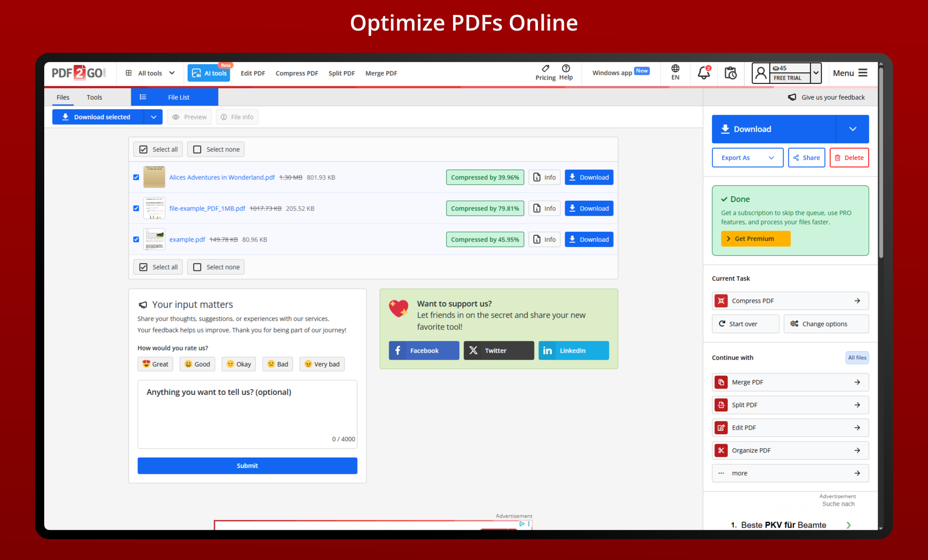Click the task history clock icon

tap(730, 73)
